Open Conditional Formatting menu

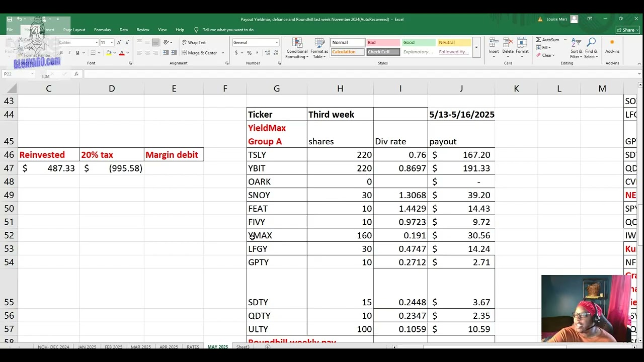(x=297, y=48)
